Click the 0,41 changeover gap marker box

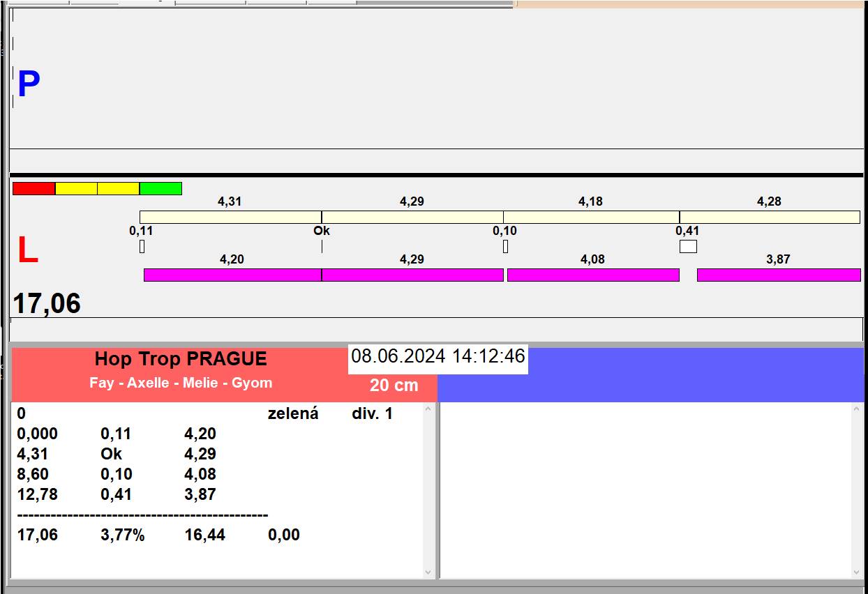tap(688, 246)
